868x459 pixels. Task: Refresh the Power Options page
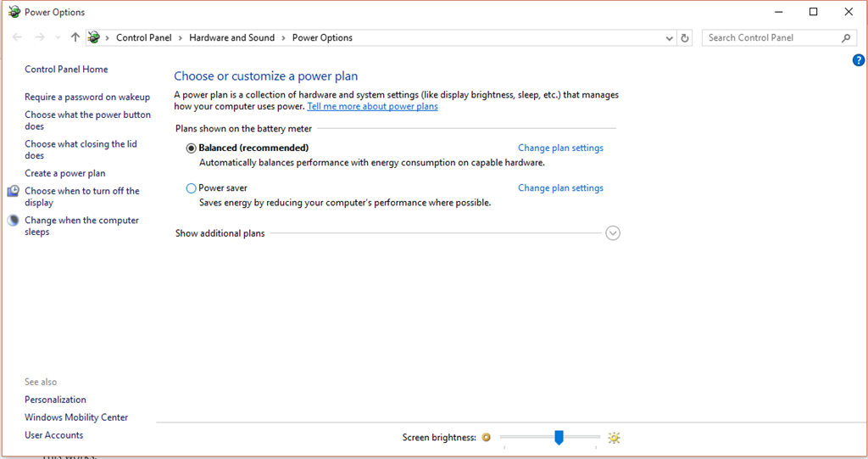pyautogui.click(x=685, y=37)
